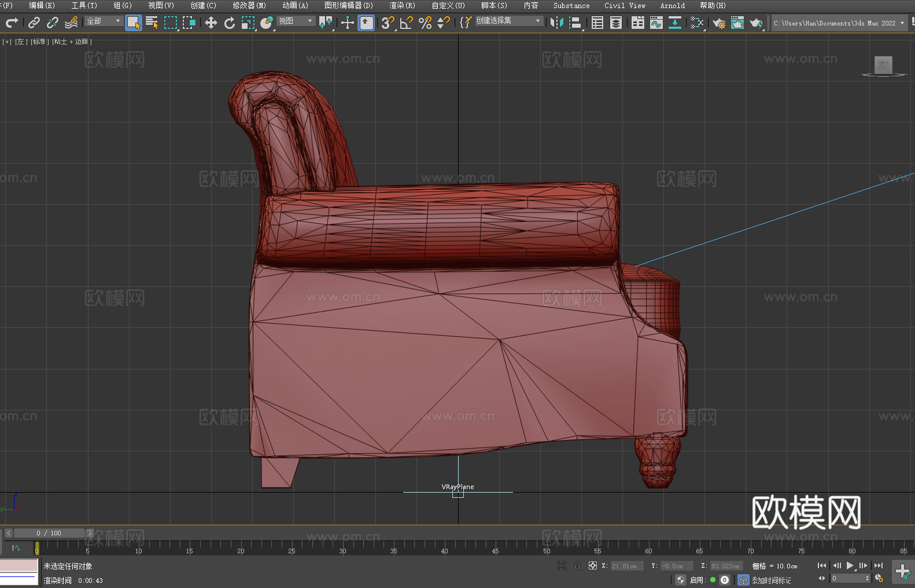
Task: Open the 渲染(R) menu
Action: tap(402, 5)
